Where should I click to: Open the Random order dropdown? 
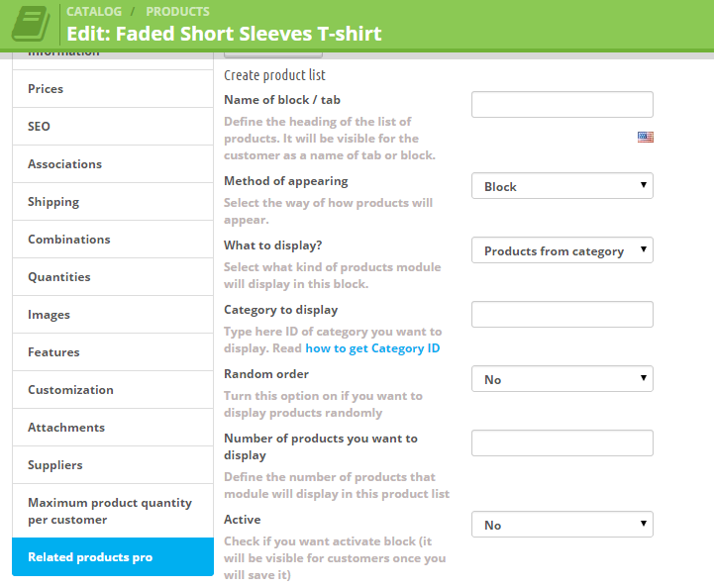coord(561,379)
